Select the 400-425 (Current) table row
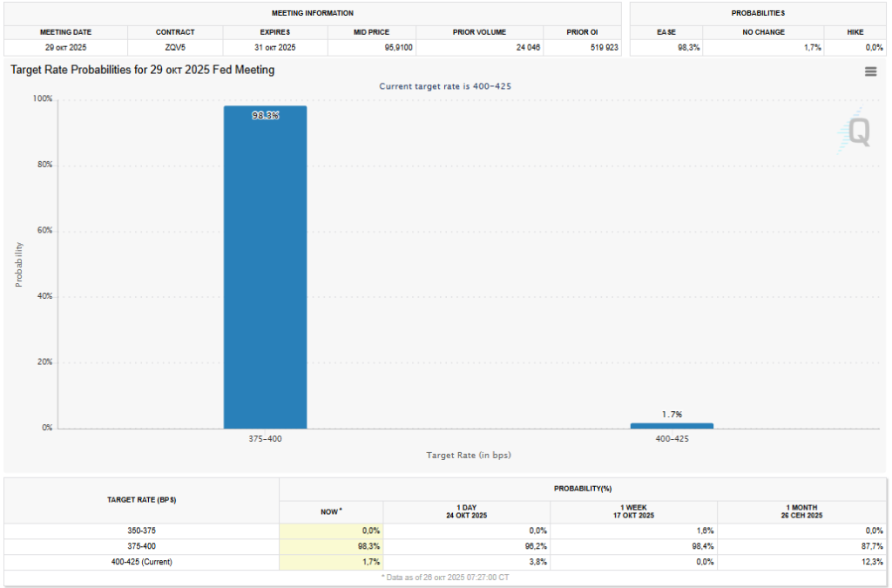Screen dimensions: 892x588 [141, 562]
